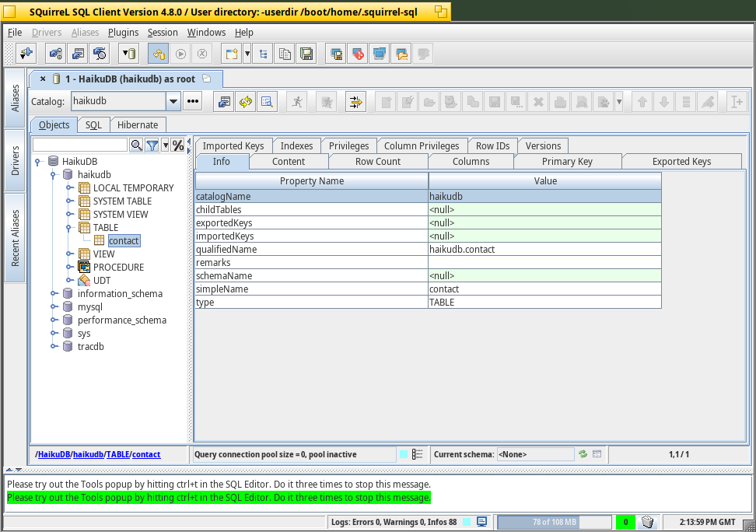Open the Row Count tab

378,162
